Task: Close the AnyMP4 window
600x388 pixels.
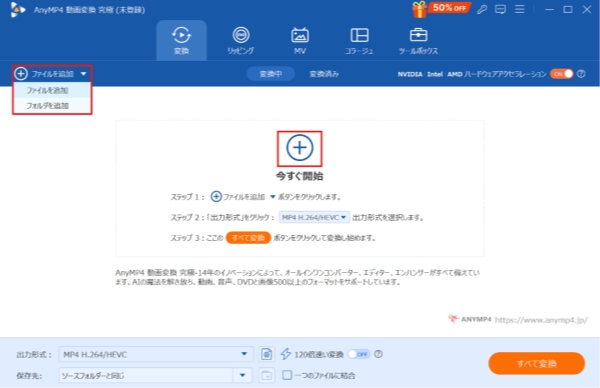Action: click(x=587, y=10)
